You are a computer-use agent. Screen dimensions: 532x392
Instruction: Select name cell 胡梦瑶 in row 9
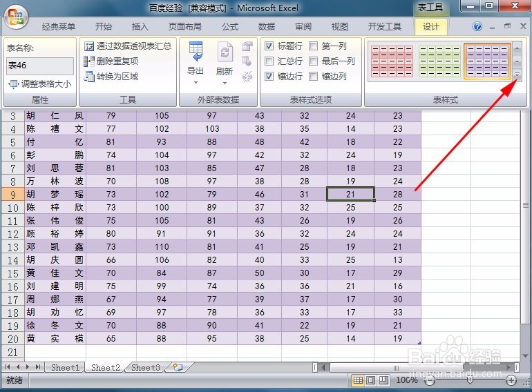(x=55, y=195)
